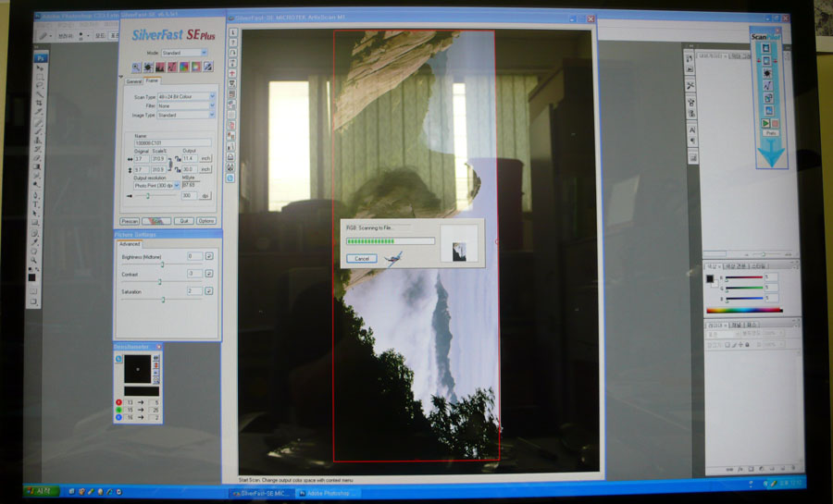The height and width of the screenshot is (504, 833).
Task: Click ScanPilot's gradation curve icon
Action: pos(767,86)
